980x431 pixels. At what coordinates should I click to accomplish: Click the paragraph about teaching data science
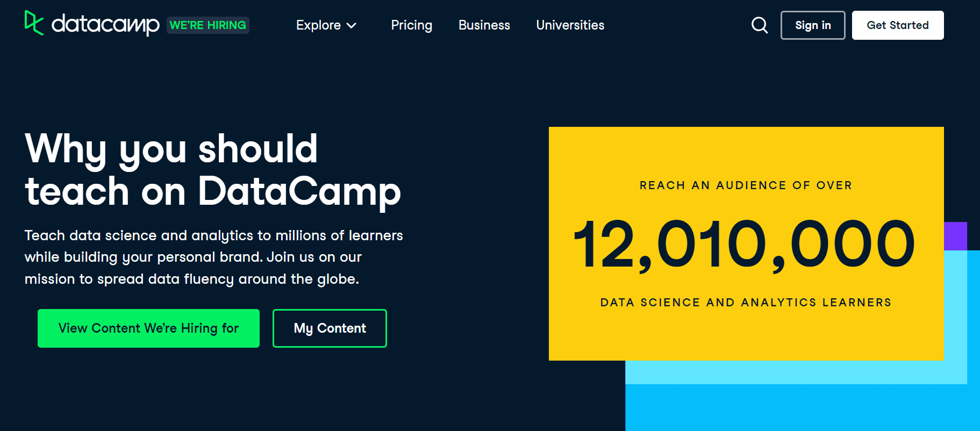coord(213,257)
